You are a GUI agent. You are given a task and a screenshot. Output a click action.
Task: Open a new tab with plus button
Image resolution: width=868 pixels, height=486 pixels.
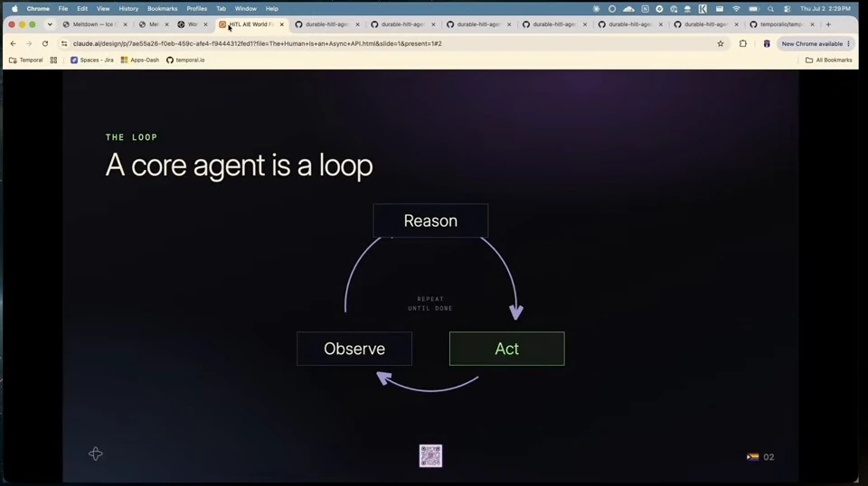828,24
